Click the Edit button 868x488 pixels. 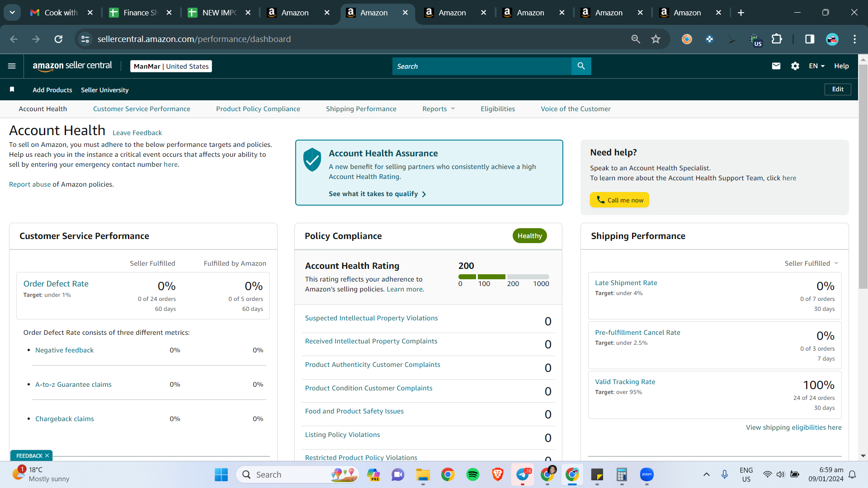(838, 89)
